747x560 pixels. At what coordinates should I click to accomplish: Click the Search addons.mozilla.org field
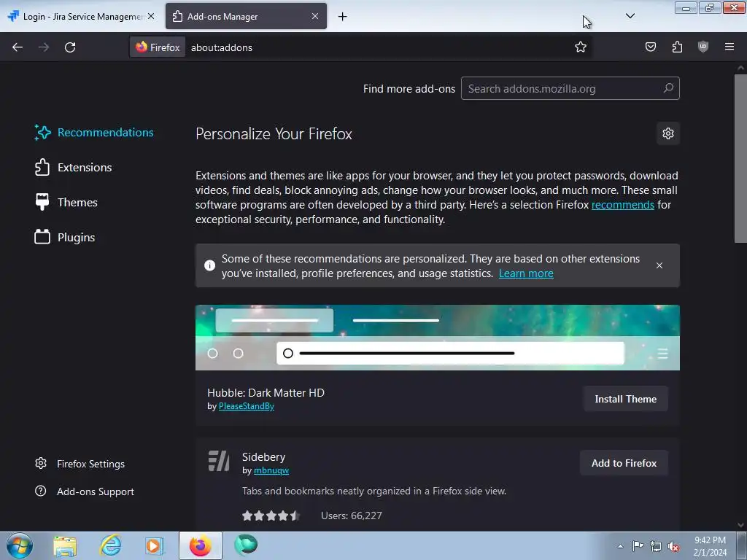(x=570, y=88)
